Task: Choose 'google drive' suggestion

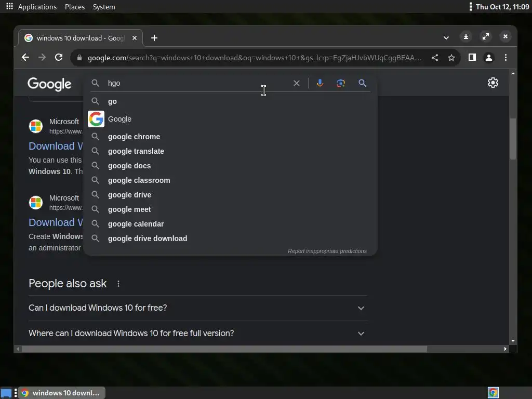Action: pyautogui.click(x=230, y=195)
